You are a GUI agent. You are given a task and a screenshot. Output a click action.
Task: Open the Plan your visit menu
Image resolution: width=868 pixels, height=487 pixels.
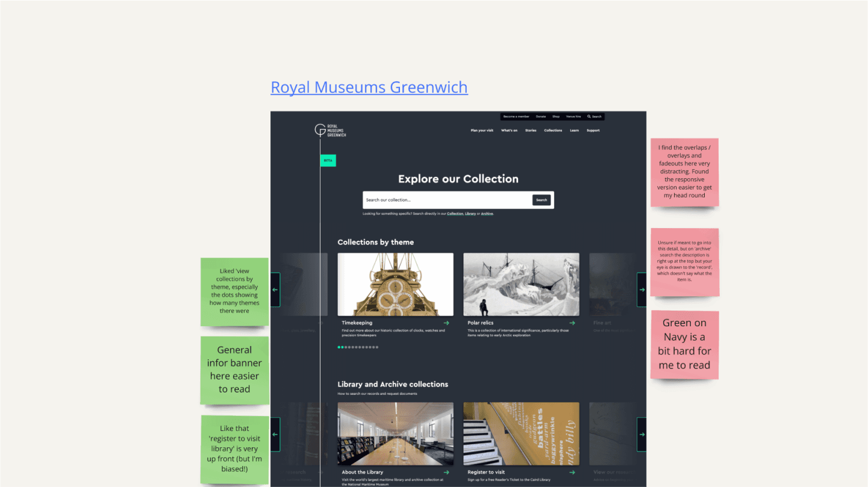click(x=482, y=131)
